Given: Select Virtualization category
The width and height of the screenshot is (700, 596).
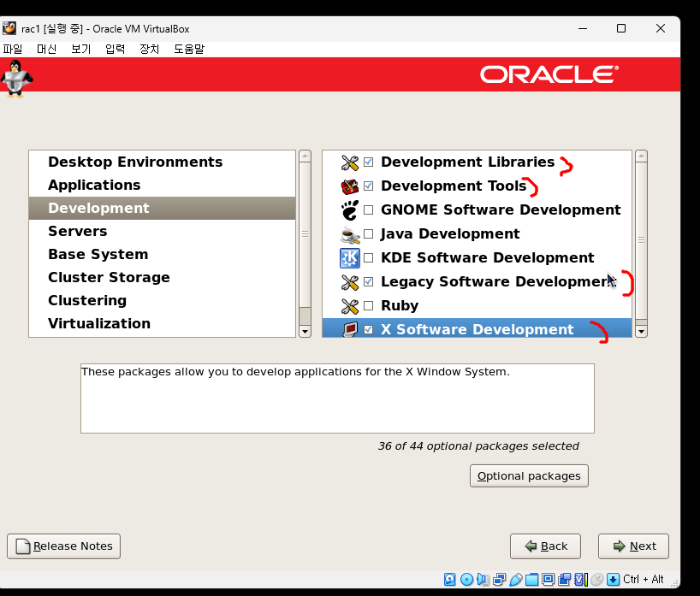Looking at the screenshot, I should [162, 323].
